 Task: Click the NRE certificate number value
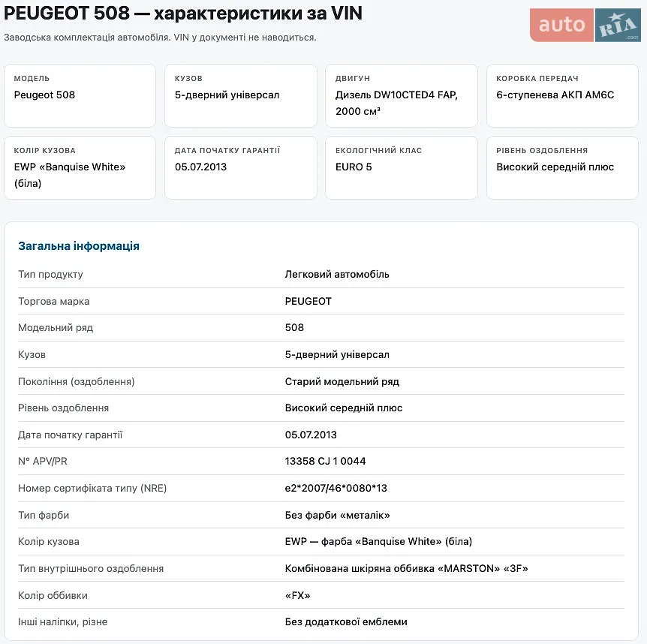pos(336,489)
